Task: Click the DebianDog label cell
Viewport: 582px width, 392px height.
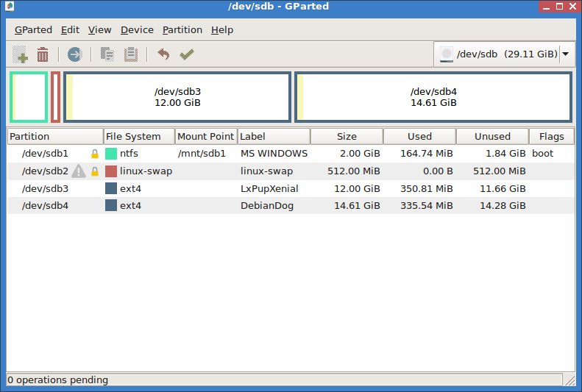Action: pos(267,205)
